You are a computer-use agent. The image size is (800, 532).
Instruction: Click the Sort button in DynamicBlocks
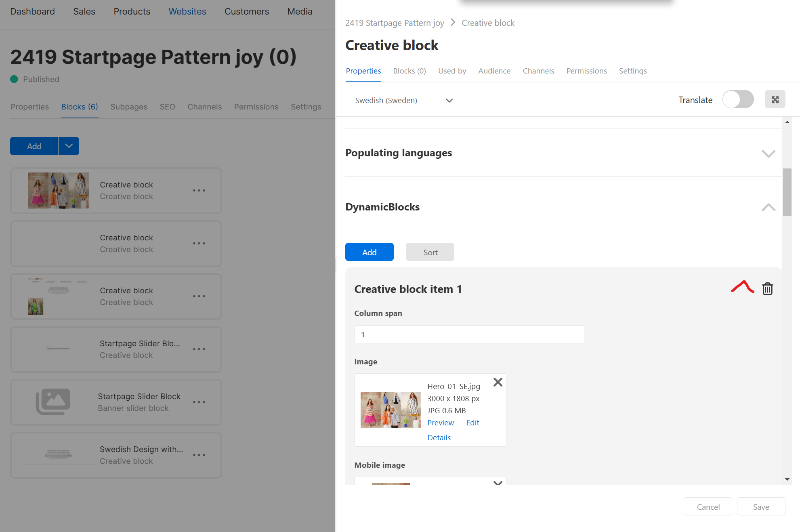[x=430, y=252]
